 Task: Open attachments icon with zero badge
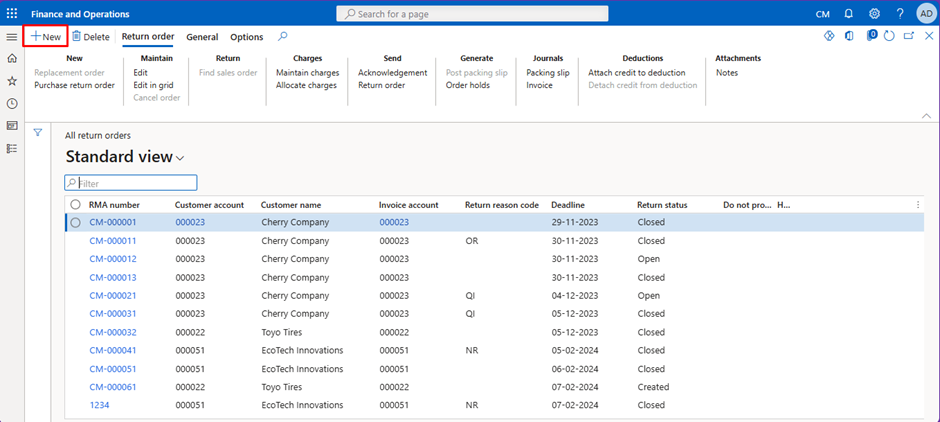(872, 35)
